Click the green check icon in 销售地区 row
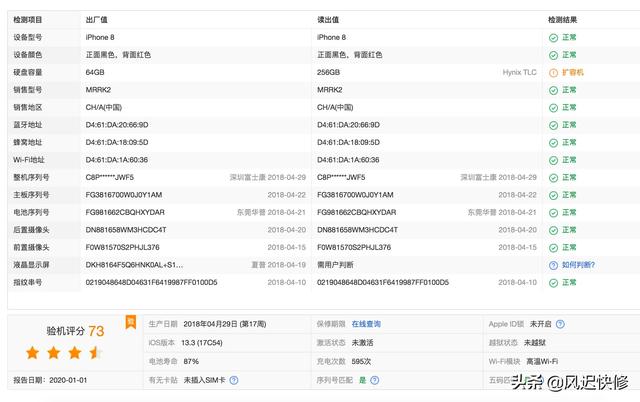 coord(553,108)
